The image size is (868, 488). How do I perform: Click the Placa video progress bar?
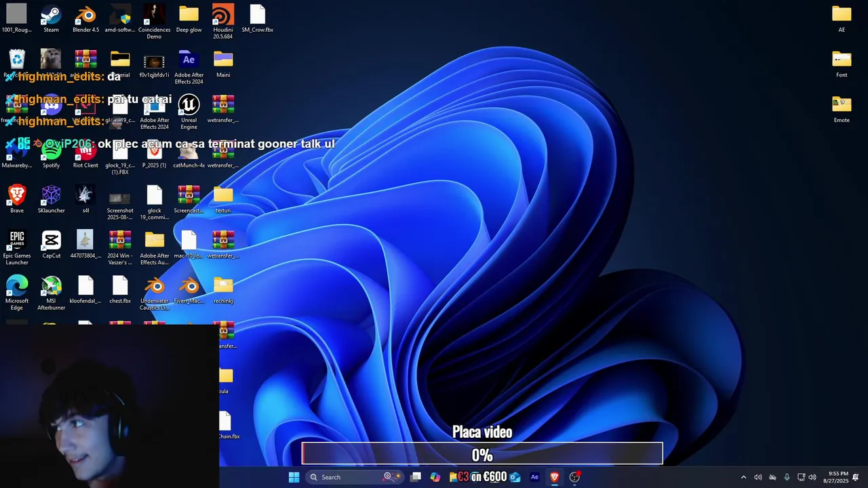(482, 453)
